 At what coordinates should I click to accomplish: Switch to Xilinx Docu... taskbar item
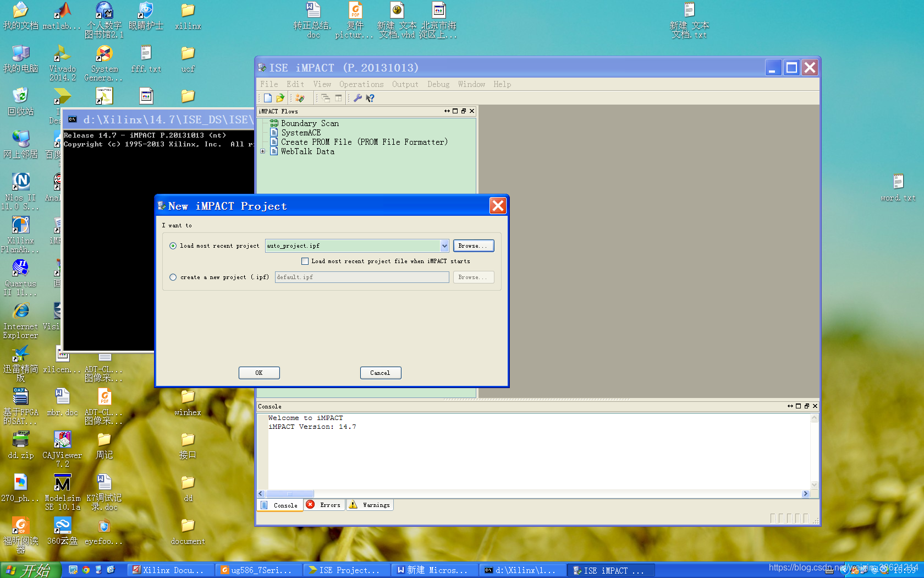(x=170, y=570)
